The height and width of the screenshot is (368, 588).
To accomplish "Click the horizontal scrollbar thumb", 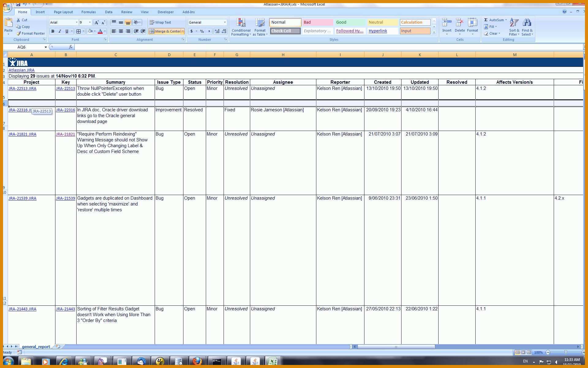I will coord(396,347).
